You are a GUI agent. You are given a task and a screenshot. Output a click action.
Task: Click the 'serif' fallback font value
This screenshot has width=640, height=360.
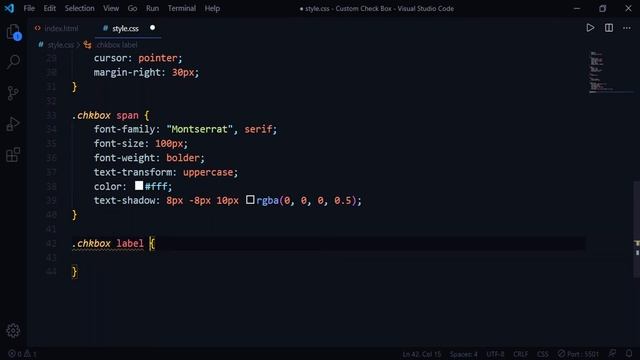258,129
